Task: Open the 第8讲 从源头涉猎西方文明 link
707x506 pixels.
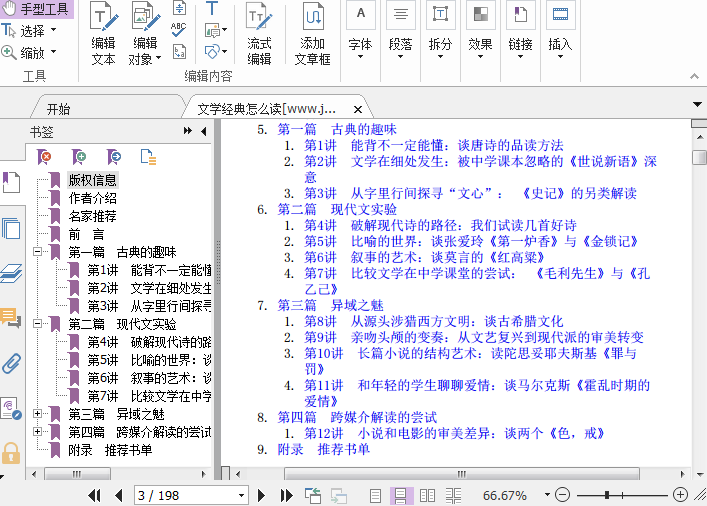Action: click(434, 321)
